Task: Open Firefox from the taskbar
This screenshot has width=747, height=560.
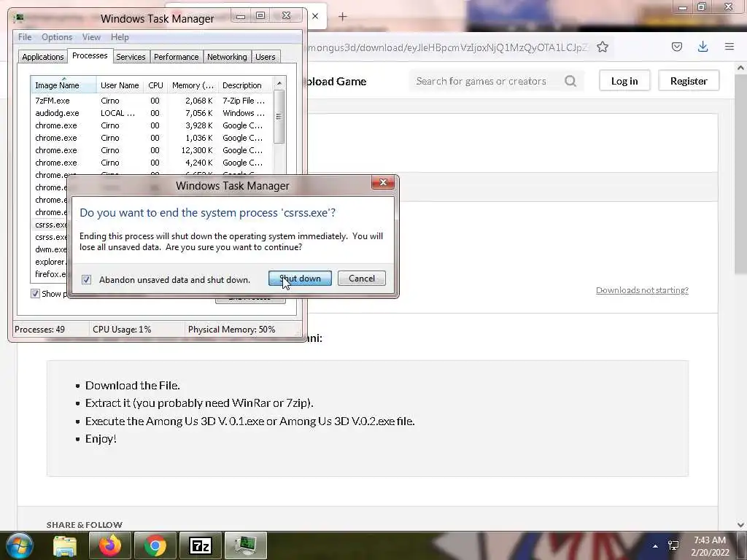Action: [x=110, y=545]
